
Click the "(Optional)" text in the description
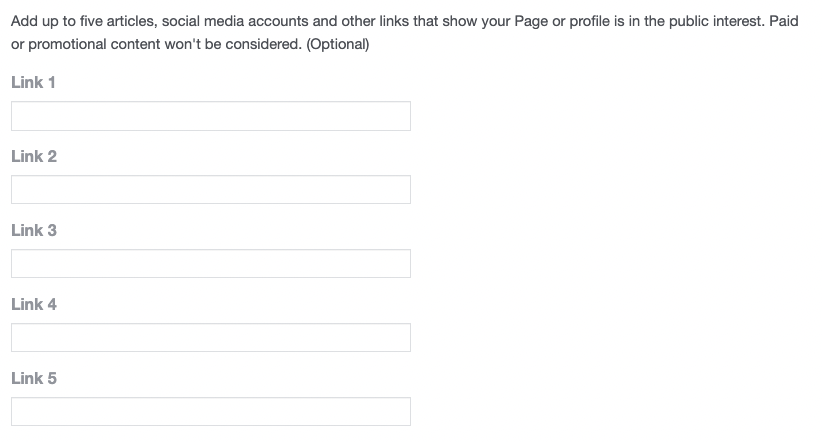[x=338, y=44]
